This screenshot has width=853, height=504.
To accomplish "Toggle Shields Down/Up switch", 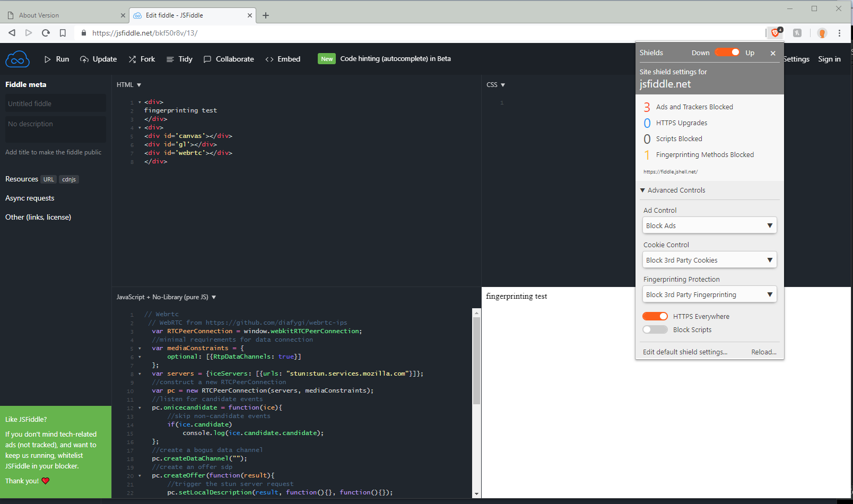I will point(727,52).
